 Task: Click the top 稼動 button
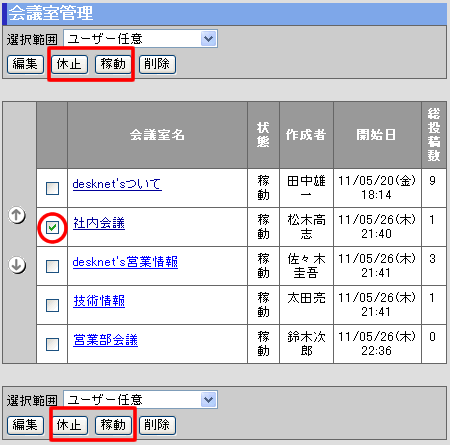113,64
